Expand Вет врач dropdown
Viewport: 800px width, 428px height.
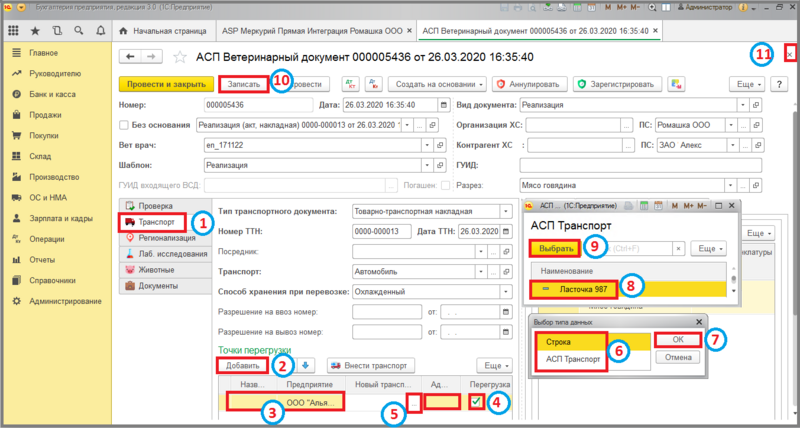(428, 145)
